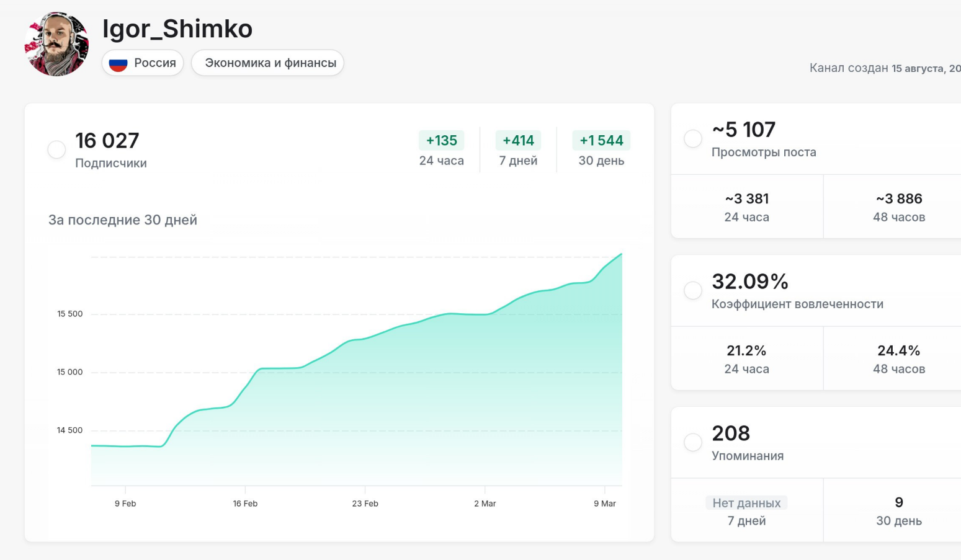Viewport: 961px width, 560px height.
Task: Click the Russia flag icon
Action: [x=117, y=62]
